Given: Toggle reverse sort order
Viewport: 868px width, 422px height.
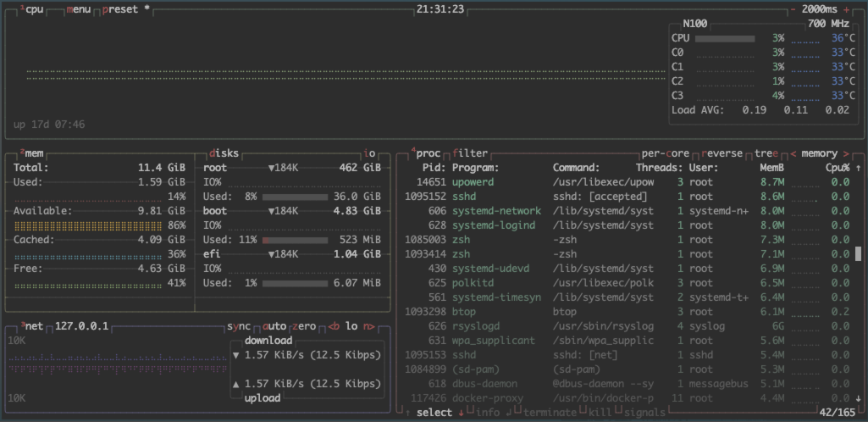Looking at the screenshot, I should coord(723,153).
